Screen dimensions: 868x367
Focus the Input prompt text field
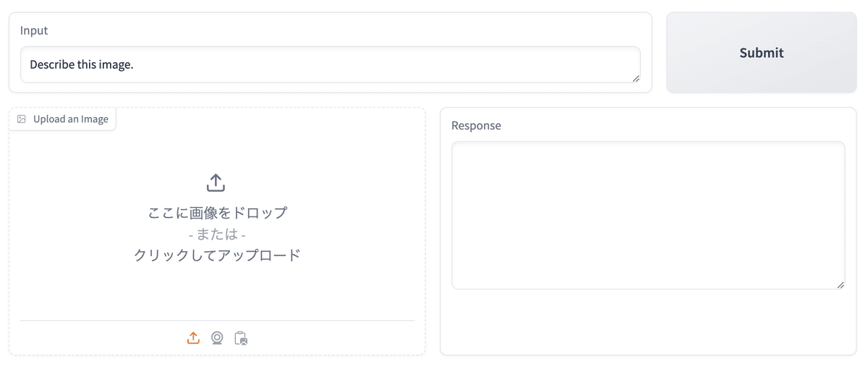pos(330,65)
